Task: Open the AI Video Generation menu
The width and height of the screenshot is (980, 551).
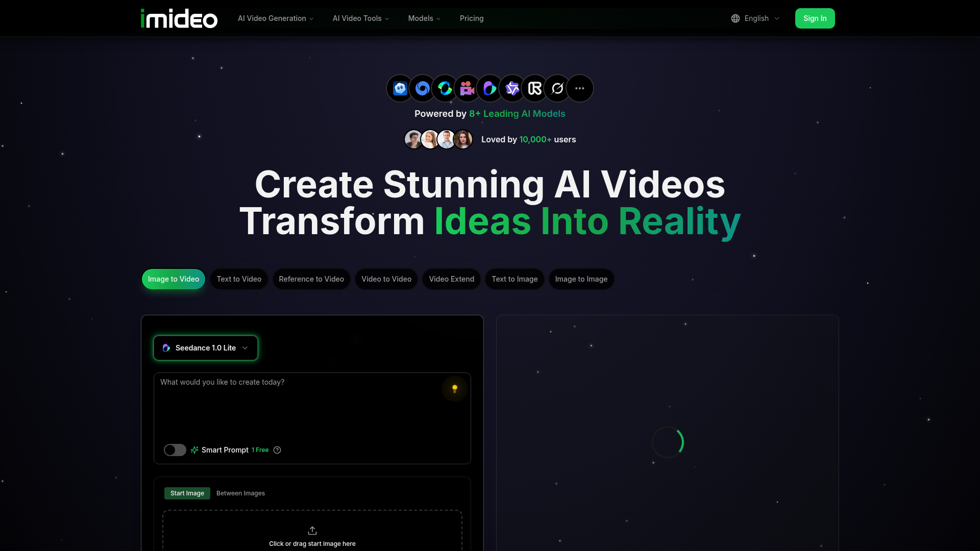Action: click(x=276, y=18)
